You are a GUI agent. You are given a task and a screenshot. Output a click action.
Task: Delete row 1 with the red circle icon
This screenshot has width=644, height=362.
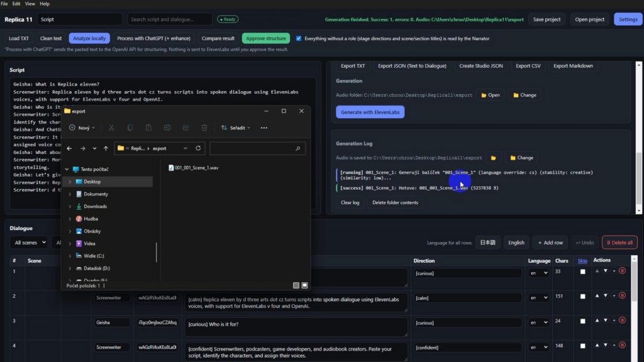(622, 271)
